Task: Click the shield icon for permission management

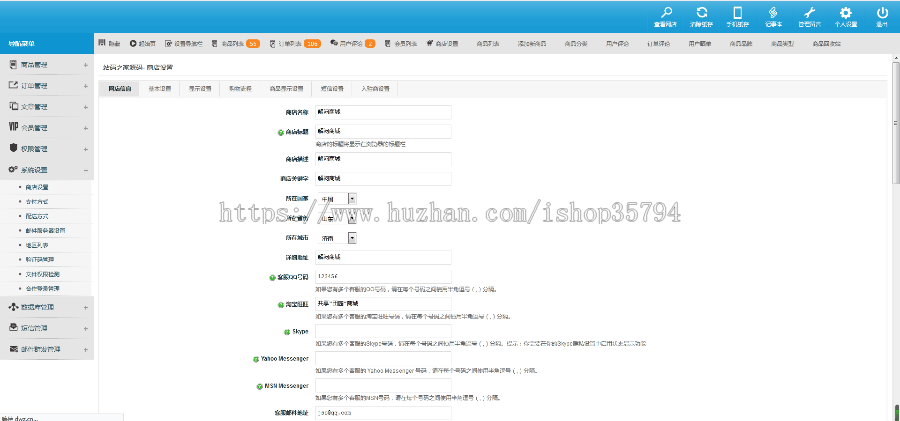Action: 14,148
